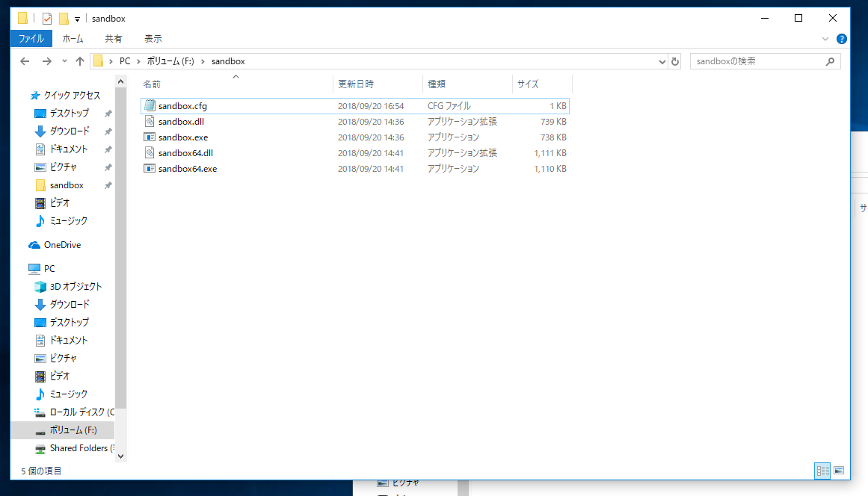Viewport: 868px width, 496px height.
Task: Click the folder icon in address bar
Action: (x=99, y=61)
